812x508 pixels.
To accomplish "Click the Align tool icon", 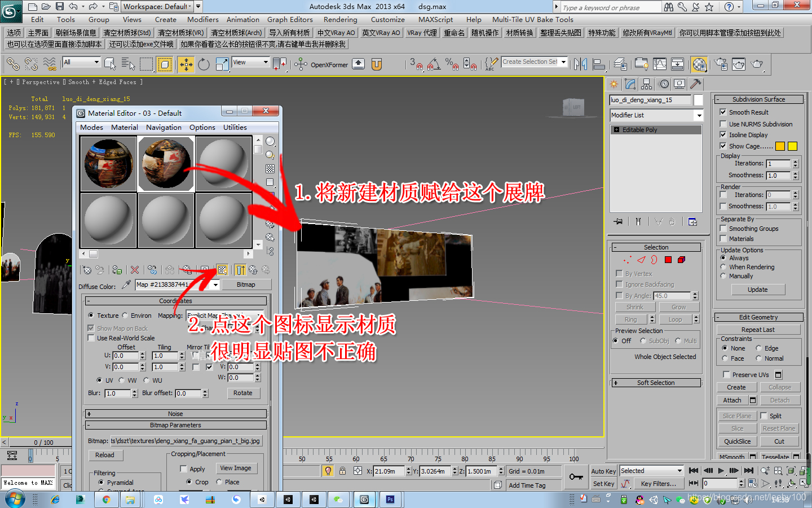I will tap(599, 64).
